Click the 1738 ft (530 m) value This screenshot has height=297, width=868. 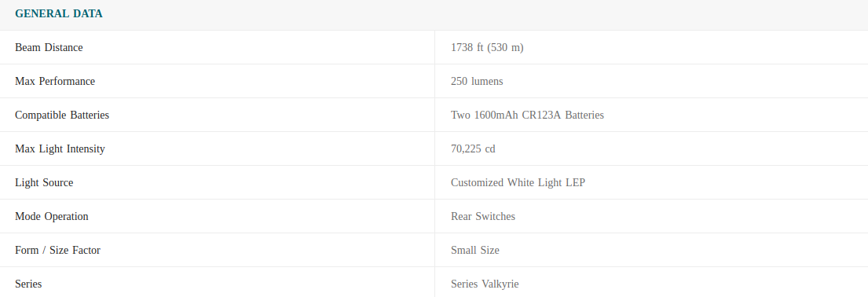click(487, 48)
